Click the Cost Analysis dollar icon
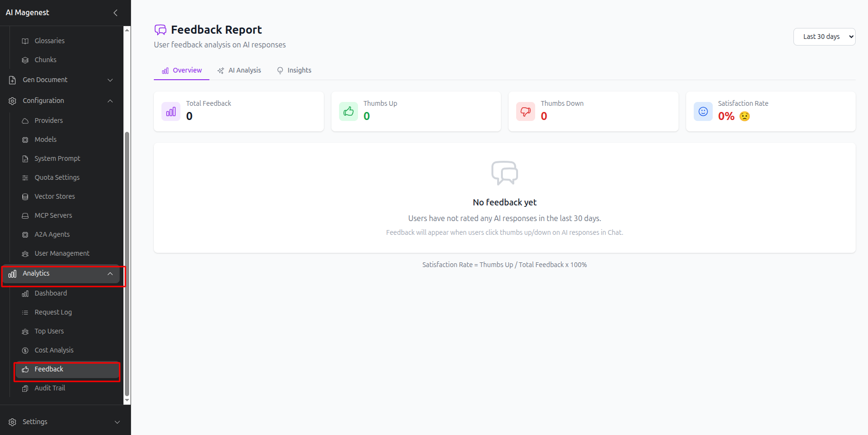 (25, 351)
